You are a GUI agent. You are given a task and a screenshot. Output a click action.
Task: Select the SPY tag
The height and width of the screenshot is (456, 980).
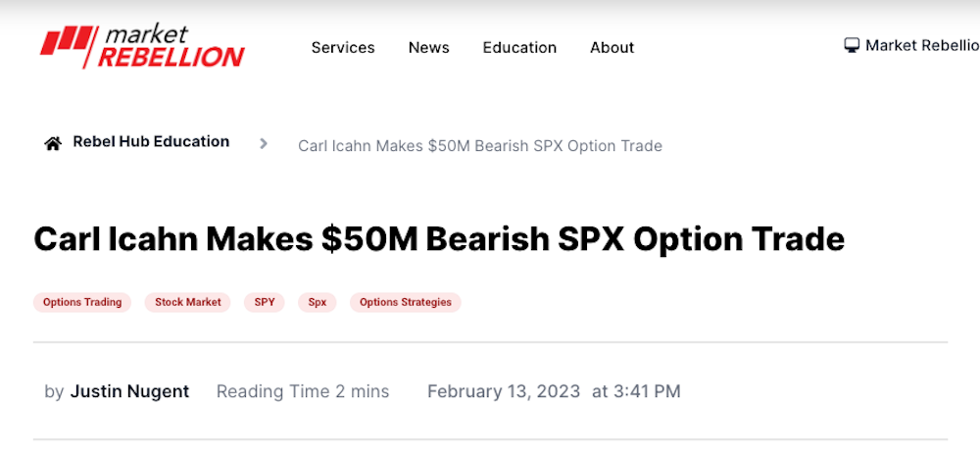click(265, 302)
